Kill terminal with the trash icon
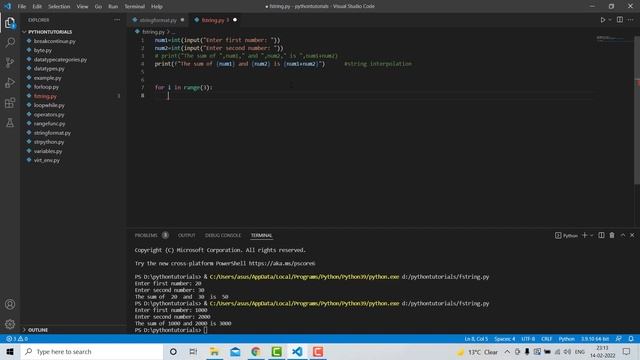This screenshot has width=640, height=360. [x=612, y=235]
